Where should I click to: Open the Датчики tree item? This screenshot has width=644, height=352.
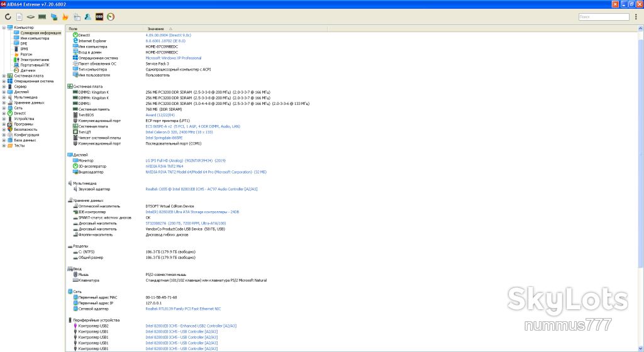pyautogui.click(x=28, y=70)
